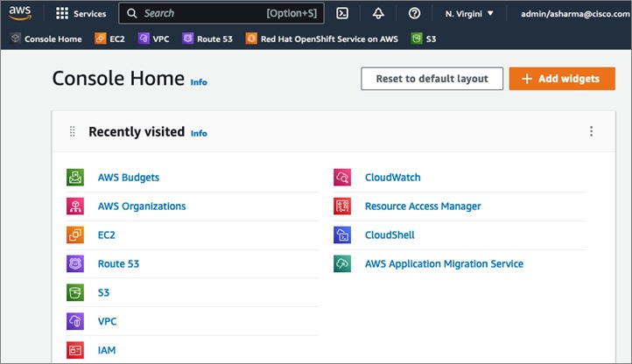Open the CloudShell terminal icon in header
632x364 pixels.
[342, 13]
